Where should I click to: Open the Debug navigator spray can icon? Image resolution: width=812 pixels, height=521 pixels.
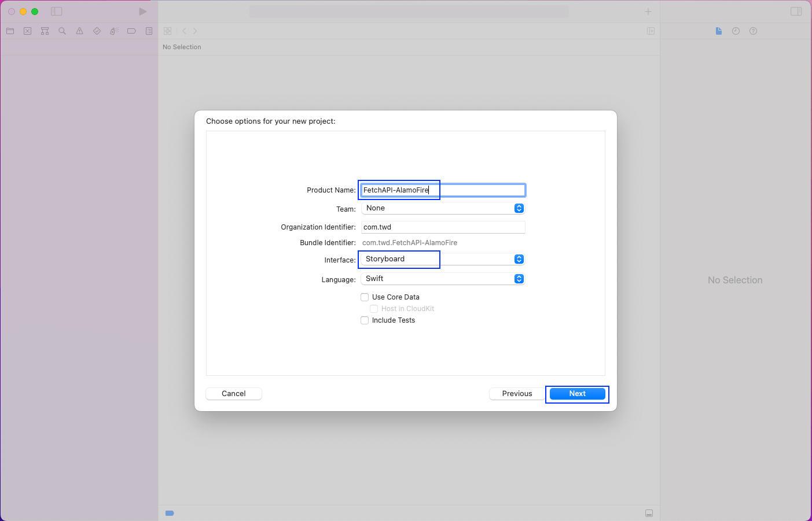click(115, 31)
